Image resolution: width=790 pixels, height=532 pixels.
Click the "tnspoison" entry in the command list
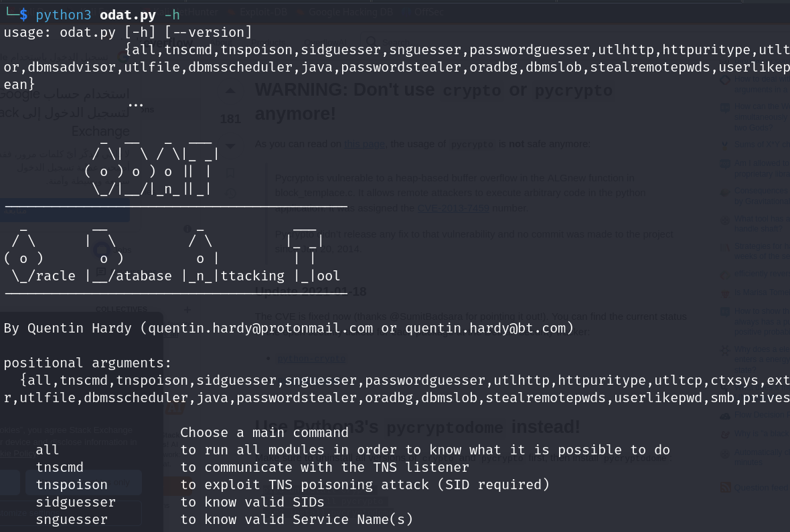point(72,484)
